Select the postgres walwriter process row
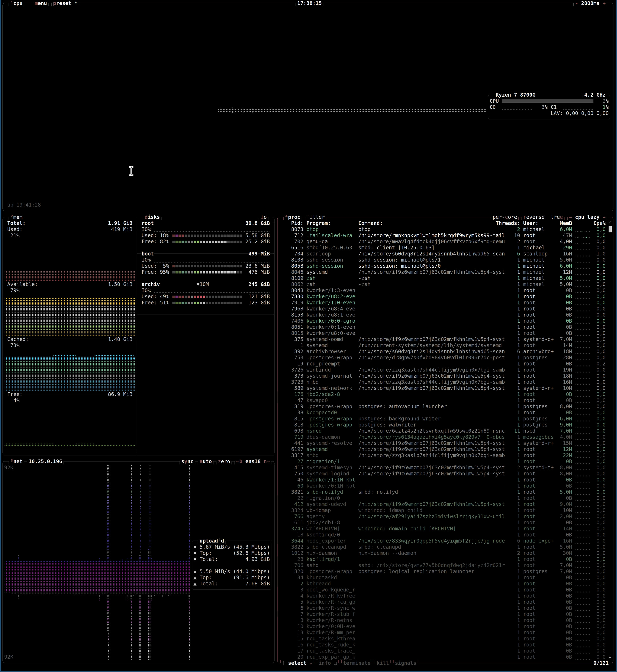Screen dimensions: 617x672 pos(448,425)
